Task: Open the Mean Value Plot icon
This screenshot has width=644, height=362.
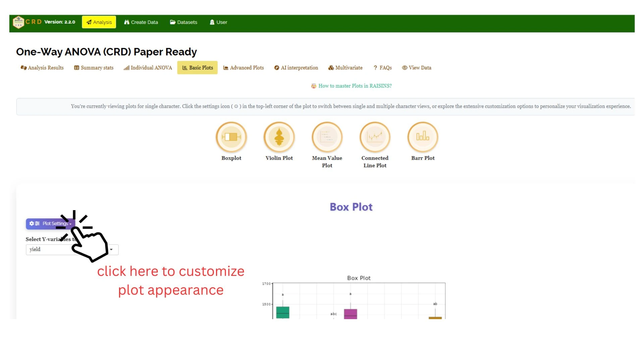Action: [327, 137]
